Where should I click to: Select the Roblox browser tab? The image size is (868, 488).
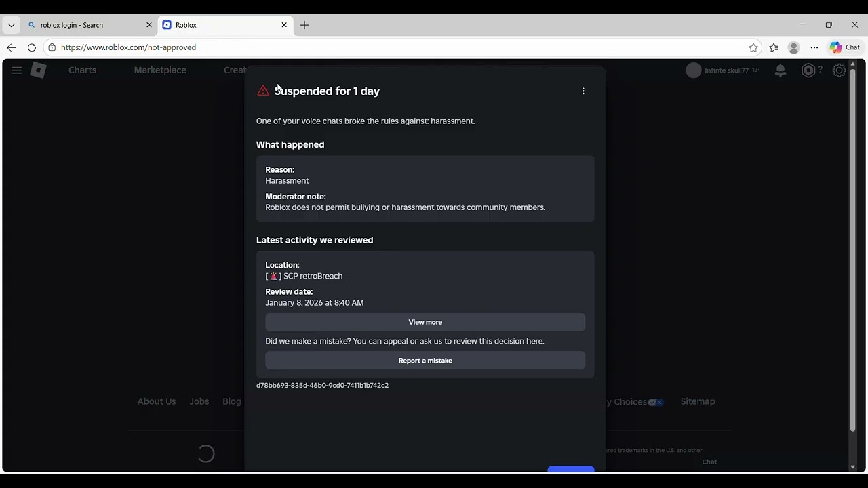(226, 25)
